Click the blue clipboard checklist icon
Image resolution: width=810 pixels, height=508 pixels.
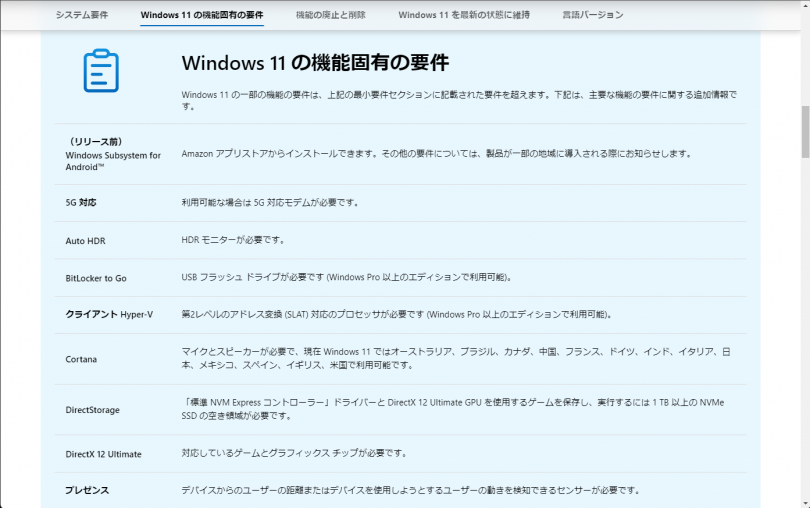[x=101, y=71]
